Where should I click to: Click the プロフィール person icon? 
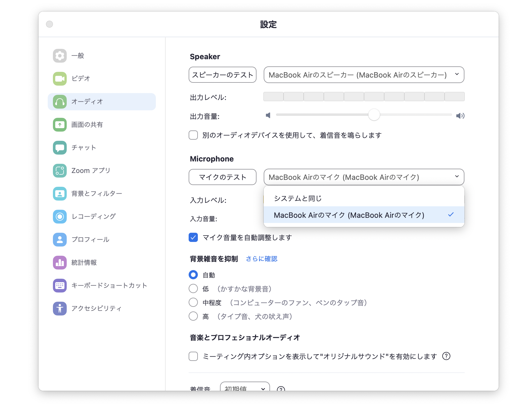(60, 240)
